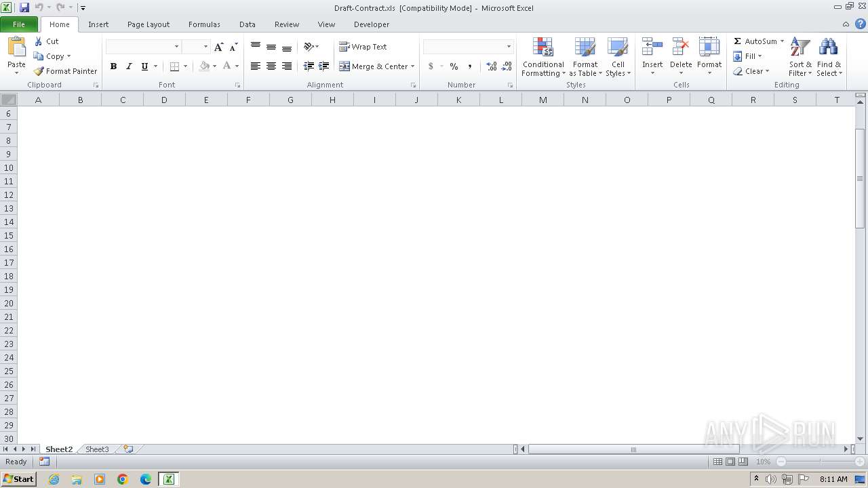This screenshot has height=488, width=868.
Task: Increase font size with Grow Font
Action: (x=218, y=47)
